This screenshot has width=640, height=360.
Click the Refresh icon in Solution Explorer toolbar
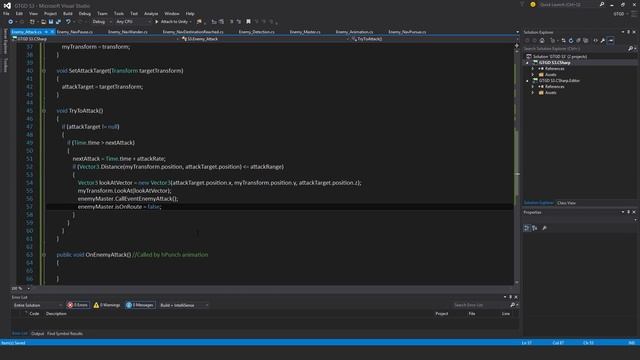click(x=571, y=40)
